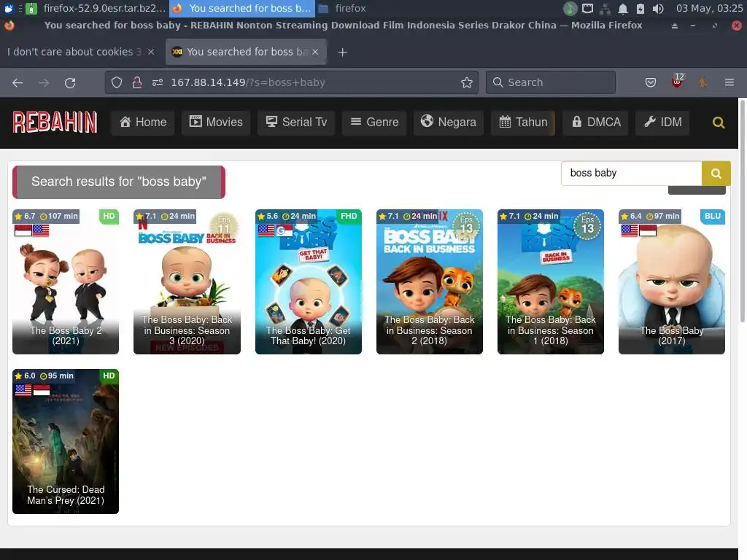Open the DMCA page link
Screen dimensions: 747x560
click(596, 122)
